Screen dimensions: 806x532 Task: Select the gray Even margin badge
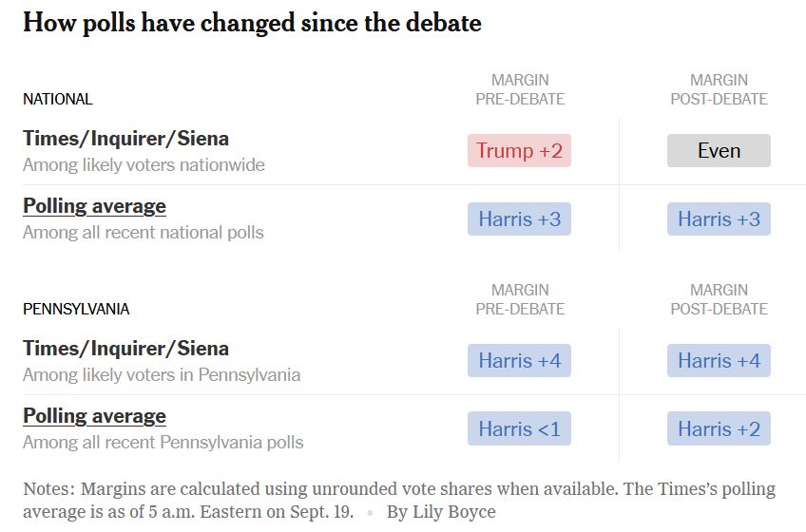coord(719,150)
